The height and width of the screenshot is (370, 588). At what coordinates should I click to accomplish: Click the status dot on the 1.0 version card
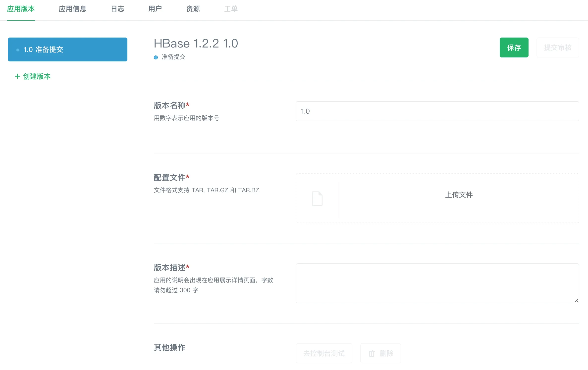[18, 49]
